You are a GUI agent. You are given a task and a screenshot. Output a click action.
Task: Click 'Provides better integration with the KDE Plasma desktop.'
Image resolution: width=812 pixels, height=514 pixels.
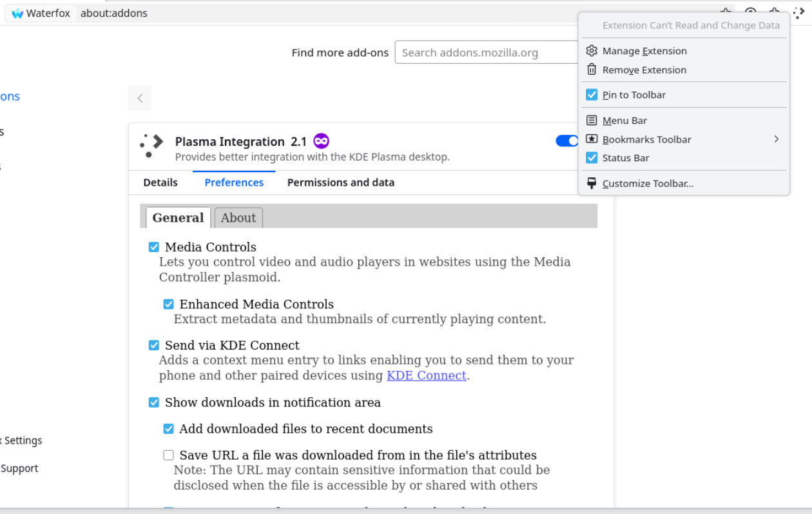point(313,157)
